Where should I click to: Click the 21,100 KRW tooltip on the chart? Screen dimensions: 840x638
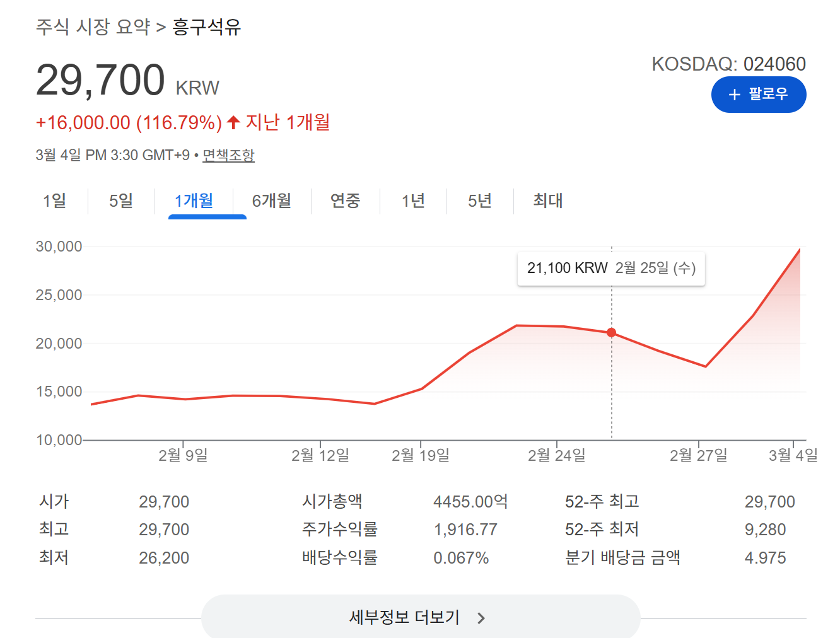(x=610, y=268)
